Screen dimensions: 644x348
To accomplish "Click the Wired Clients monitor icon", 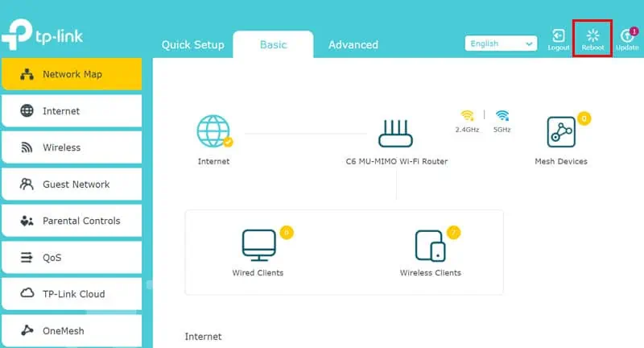I will (x=258, y=245).
